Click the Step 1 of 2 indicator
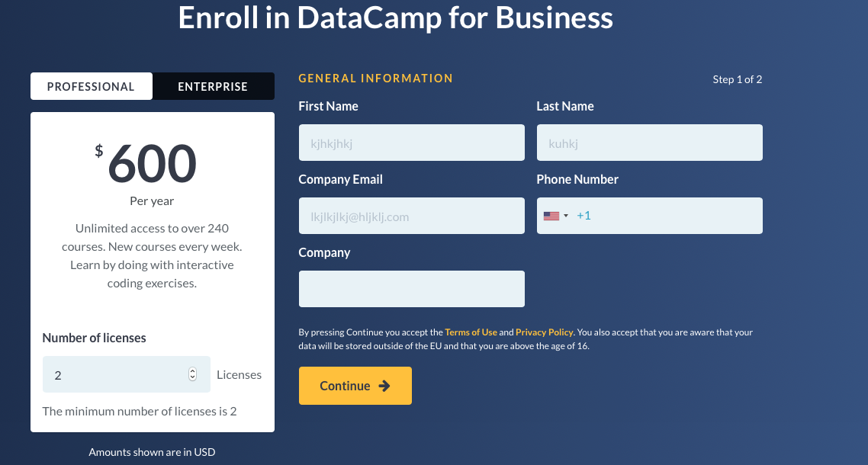The width and height of the screenshot is (868, 465). [737, 79]
